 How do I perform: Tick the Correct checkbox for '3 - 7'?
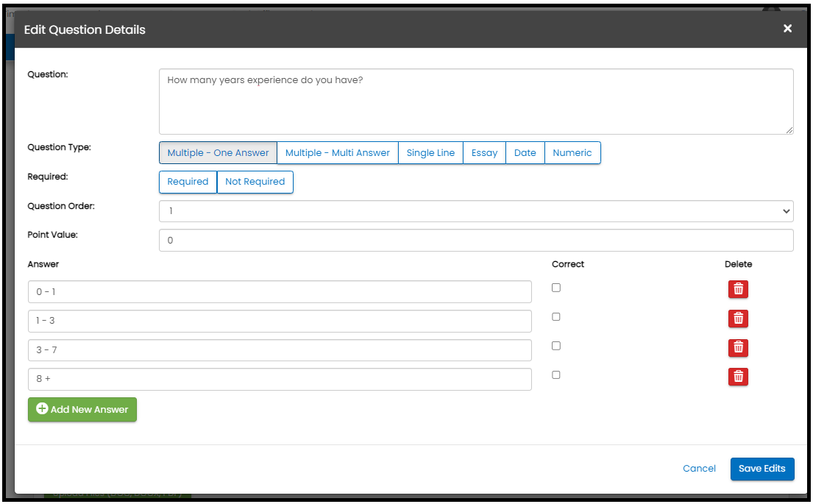tap(556, 346)
